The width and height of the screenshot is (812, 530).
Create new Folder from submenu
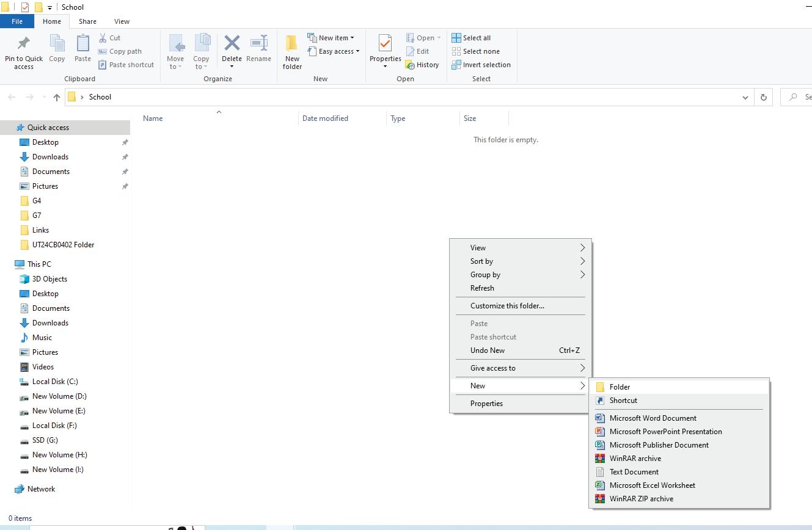[x=679, y=387]
